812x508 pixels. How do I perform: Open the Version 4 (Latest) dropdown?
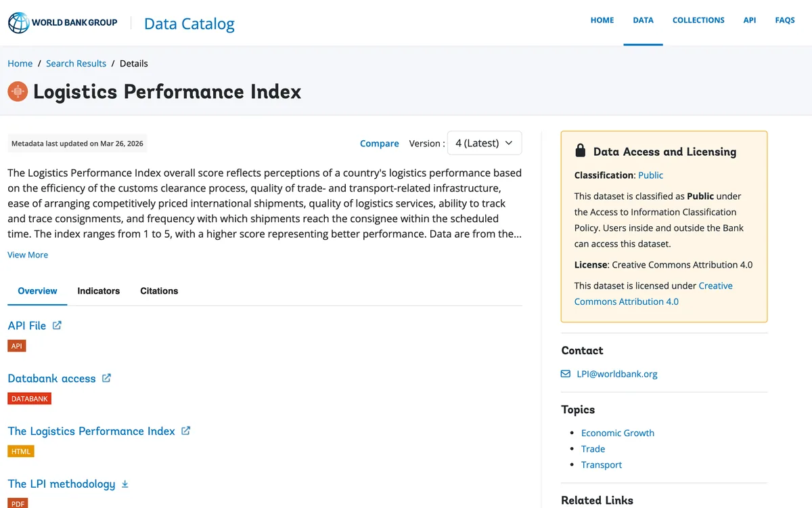pyautogui.click(x=484, y=143)
